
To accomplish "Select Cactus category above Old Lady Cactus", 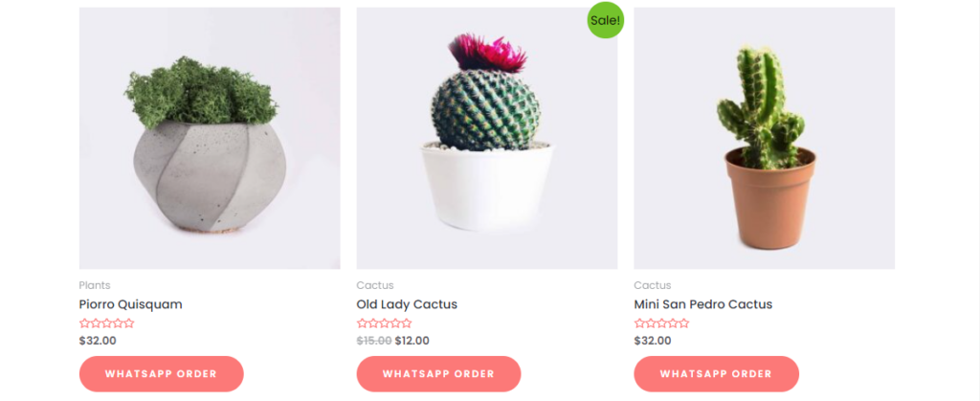I will click(x=375, y=285).
